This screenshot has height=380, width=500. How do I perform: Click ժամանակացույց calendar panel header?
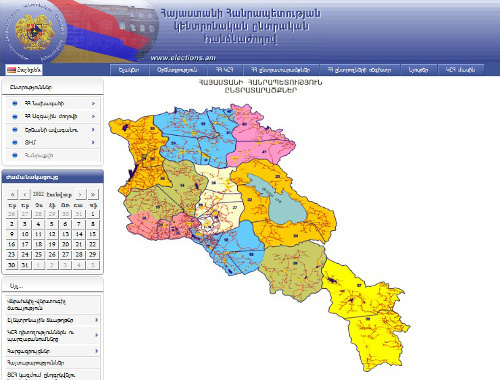point(53,177)
